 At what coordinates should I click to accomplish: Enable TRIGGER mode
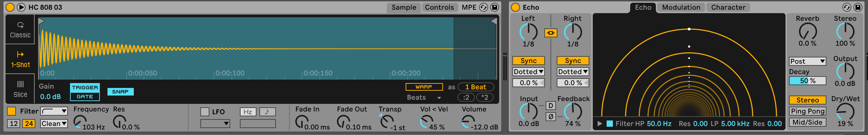[x=85, y=88]
